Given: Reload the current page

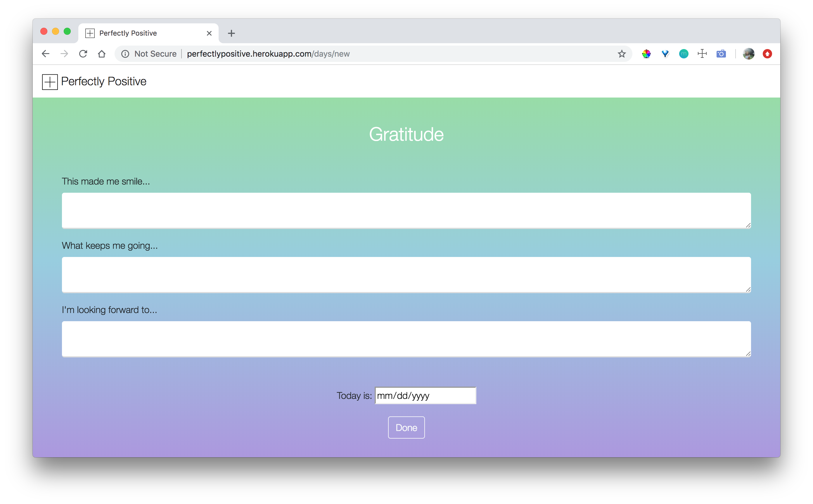Looking at the screenshot, I should click(x=83, y=54).
